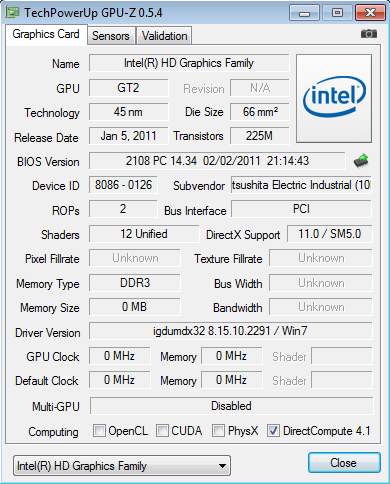Click the Driver Version field
Image resolution: width=390 pixels, height=484 pixels.
click(x=230, y=331)
